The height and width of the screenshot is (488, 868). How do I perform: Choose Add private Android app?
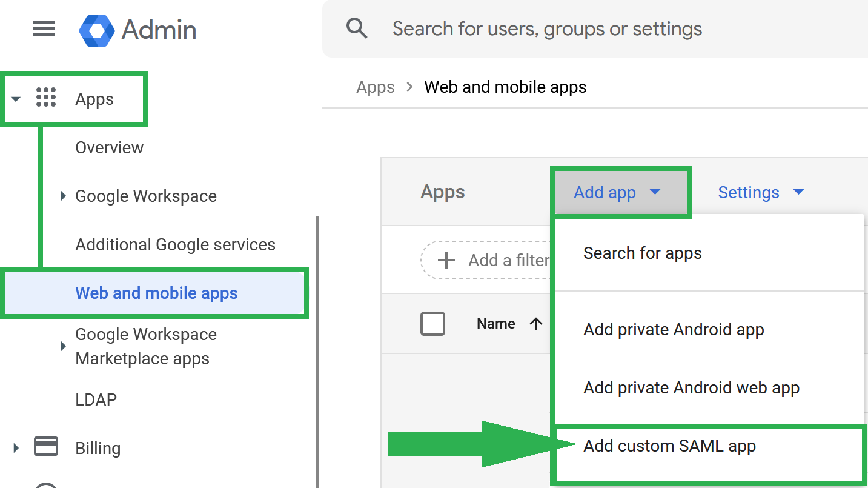[x=709, y=330]
